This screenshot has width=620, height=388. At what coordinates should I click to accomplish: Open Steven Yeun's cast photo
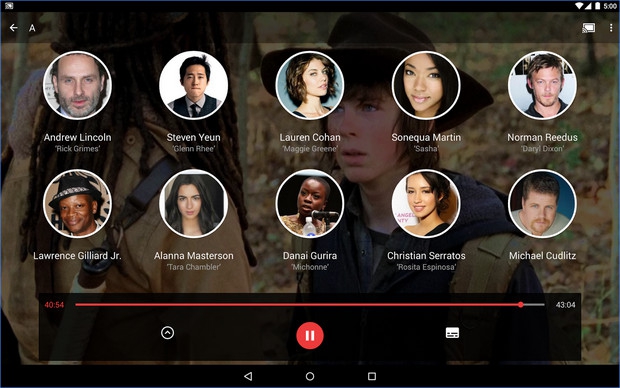(193, 85)
